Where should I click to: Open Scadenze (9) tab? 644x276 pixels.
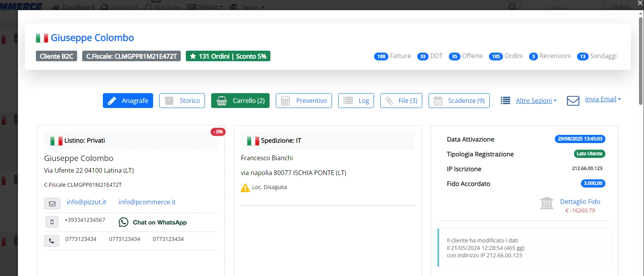click(459, 101)
